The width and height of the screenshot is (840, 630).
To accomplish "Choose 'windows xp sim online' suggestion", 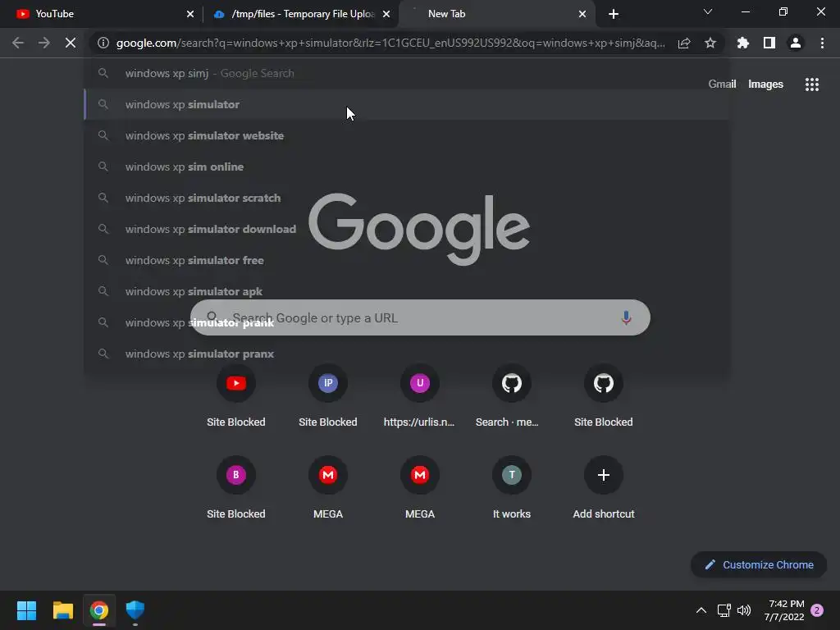I will pyautogui.click(x=406, y=167).
